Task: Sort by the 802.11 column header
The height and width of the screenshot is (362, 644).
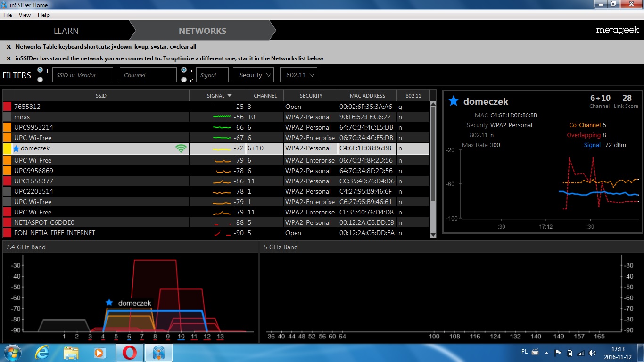Action: [x=413, y=96]
